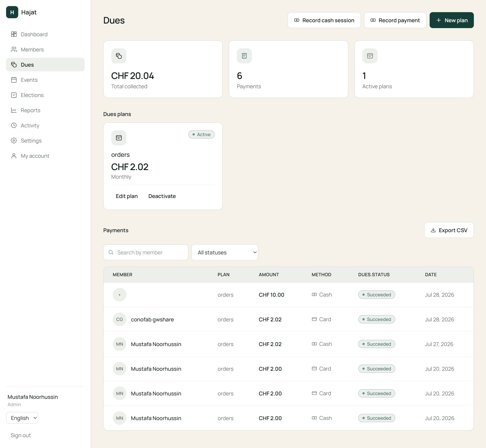
Task: Click the card icon in conofab gwshare row
Action: [x=314, y=319]
